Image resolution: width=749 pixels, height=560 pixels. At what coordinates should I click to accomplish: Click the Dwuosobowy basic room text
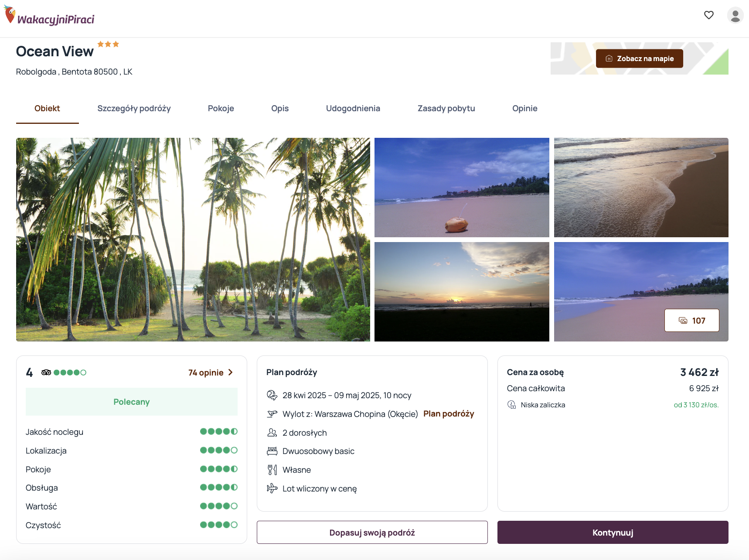click(x=318, y=451)
